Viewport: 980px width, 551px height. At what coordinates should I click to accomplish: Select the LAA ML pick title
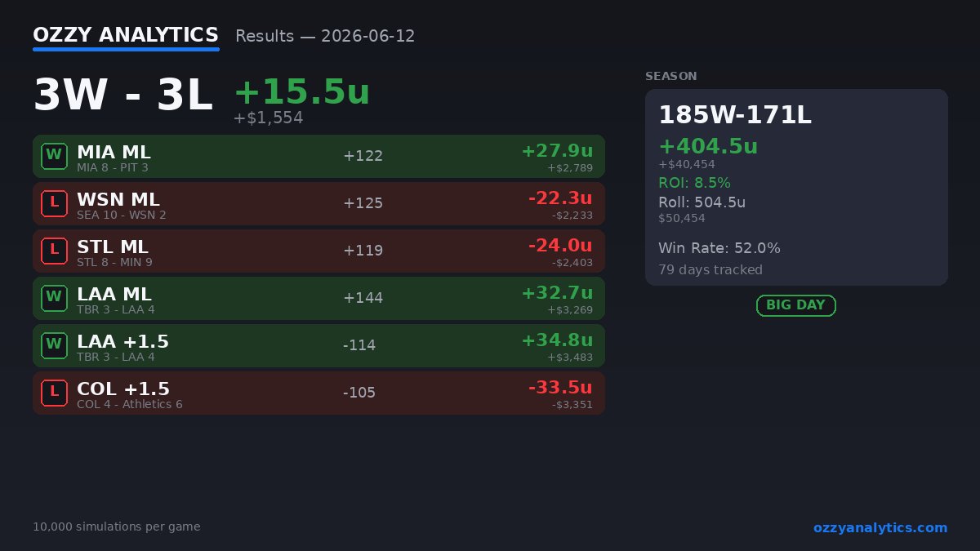click(114, 295)
